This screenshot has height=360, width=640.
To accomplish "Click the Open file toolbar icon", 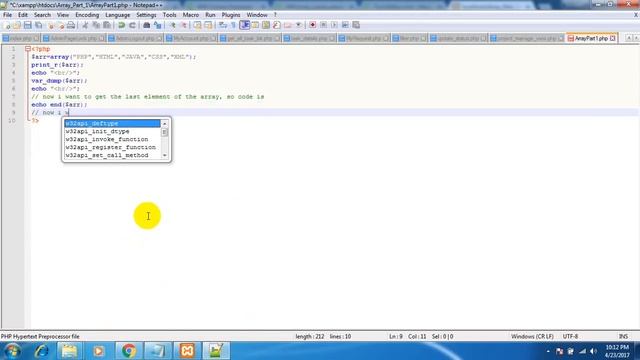I will [17, 25].
